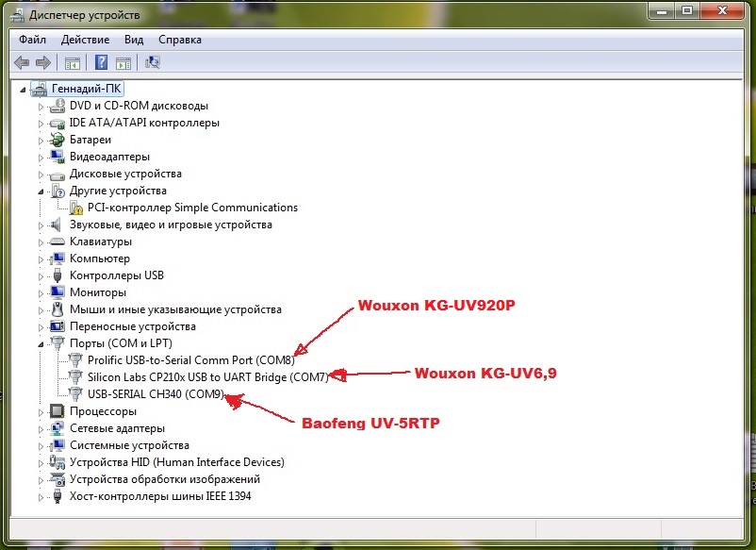
Task: Expand the Процессоры node
Action: (x=41, y=412)
